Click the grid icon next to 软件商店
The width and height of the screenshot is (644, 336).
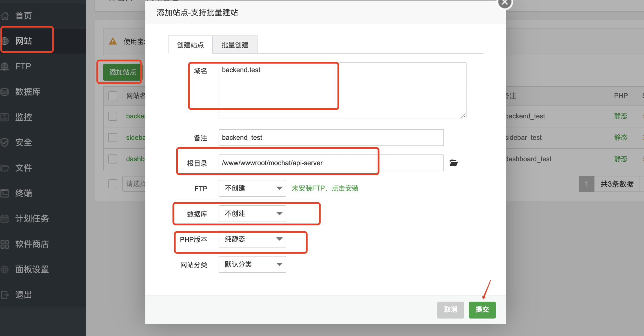(x=5, y=244)
